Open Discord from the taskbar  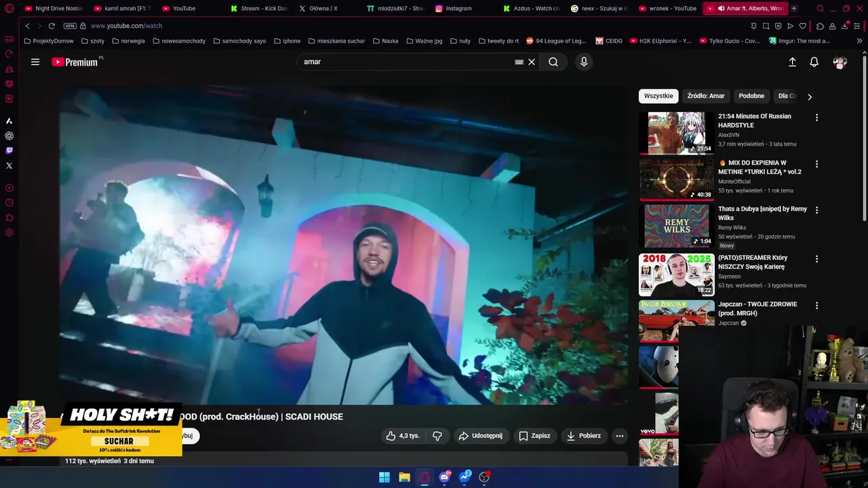click(x=444, y=477)
